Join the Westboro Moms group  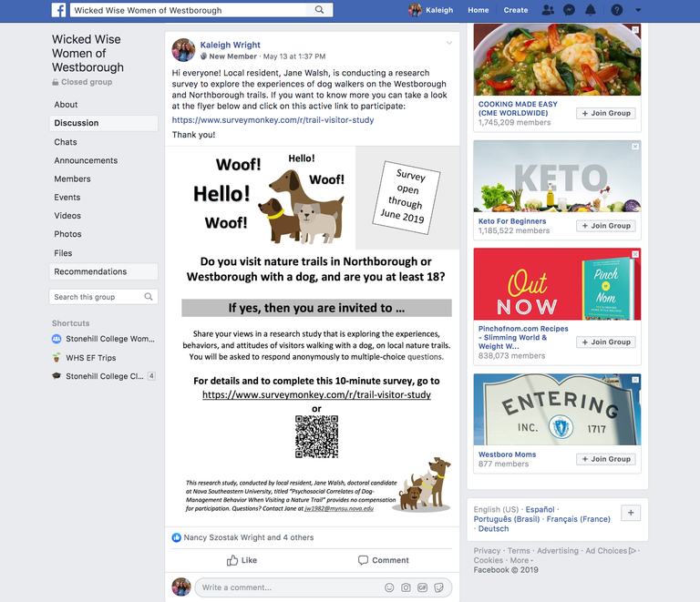point(606,459)
